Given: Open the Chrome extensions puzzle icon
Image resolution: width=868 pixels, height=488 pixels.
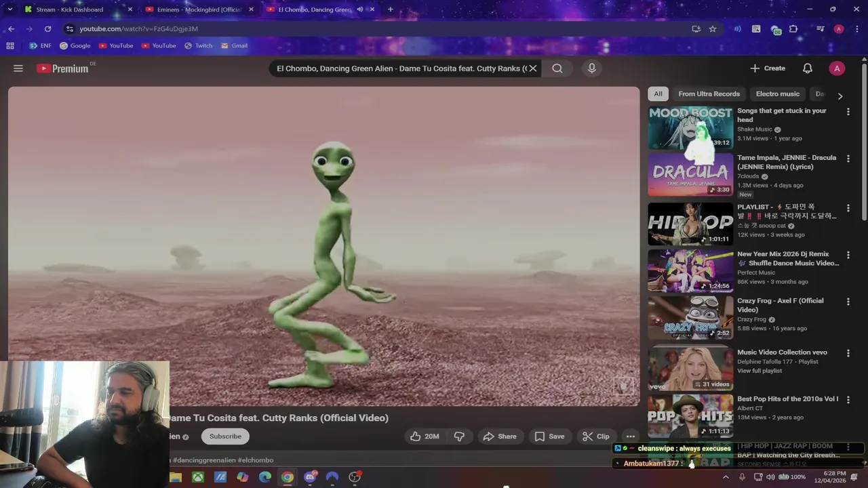Looking at the screenshot, I should tap(793, 29).
